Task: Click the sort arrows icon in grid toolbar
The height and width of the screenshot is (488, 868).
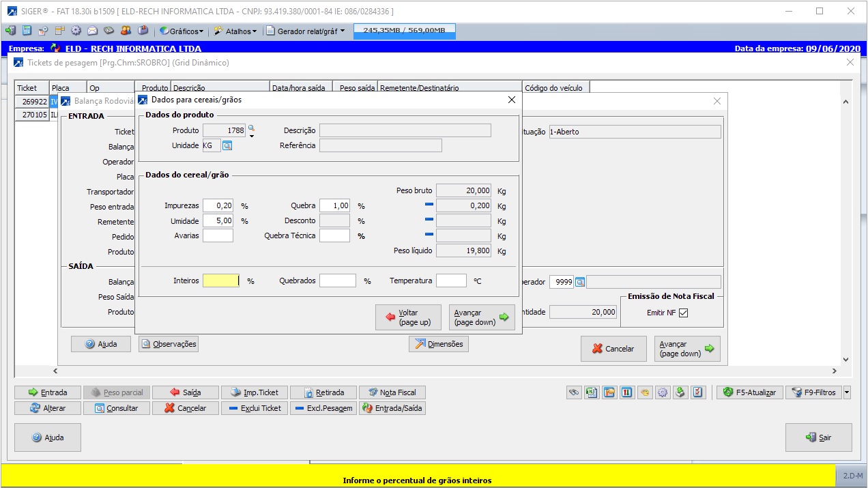Action: click(627, 392)
